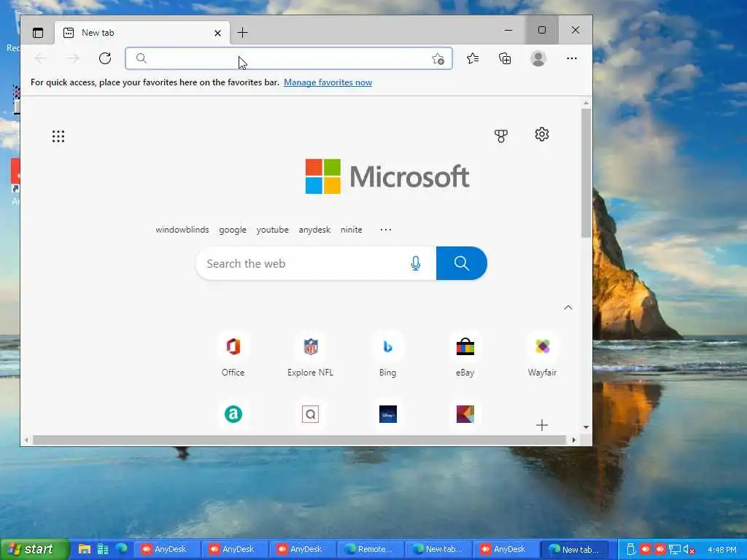This screenshot has width=747, height=560.
Task: Click the vertical scrollbar thumb
Action: click(586, 173)
